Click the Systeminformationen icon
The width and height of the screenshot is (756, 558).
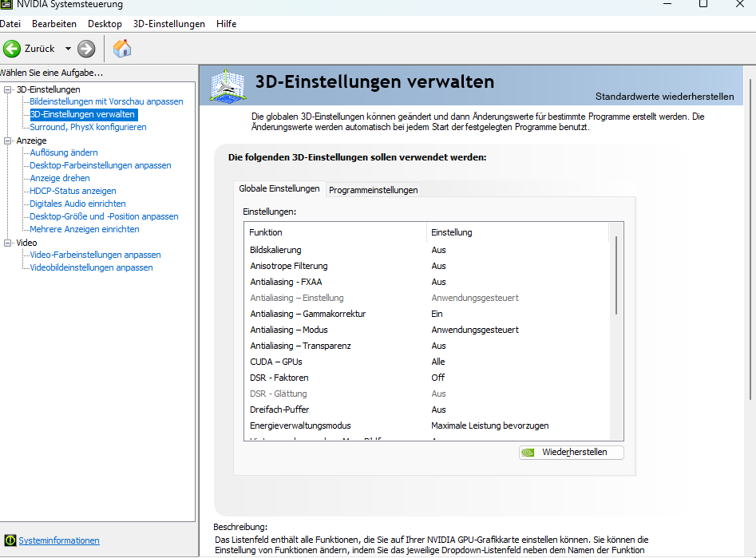pyautogui.click(x=10, y=540)
